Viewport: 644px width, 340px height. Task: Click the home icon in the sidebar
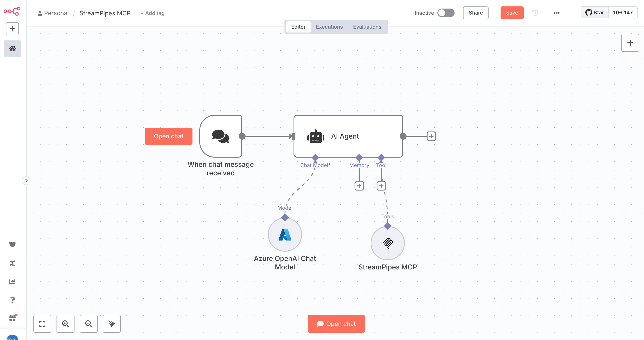[12, 49]
